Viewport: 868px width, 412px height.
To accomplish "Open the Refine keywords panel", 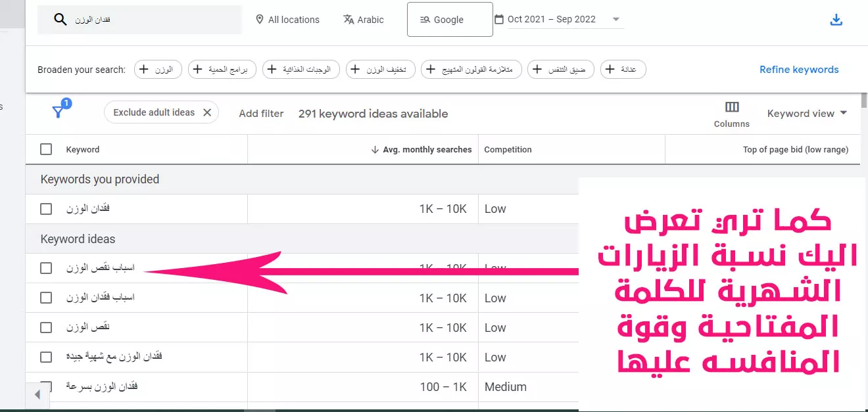I will 799,70.
